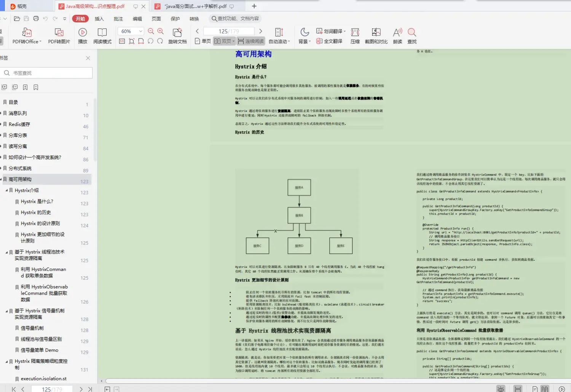Expand all bookmarks icon in sidebar
571x392 pixels.
coord(4,87)
